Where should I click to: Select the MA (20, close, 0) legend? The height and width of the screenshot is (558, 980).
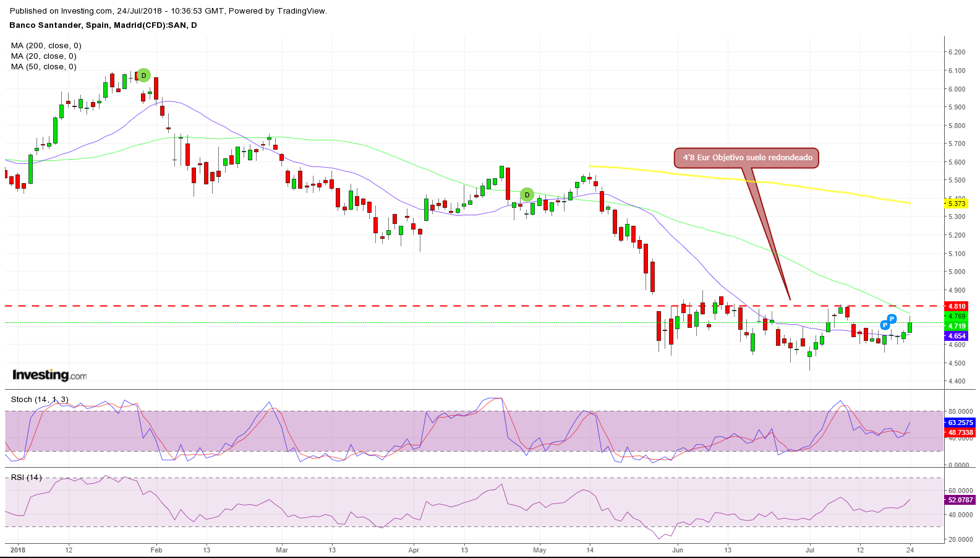pyautogui.click(x=43, y=56)
